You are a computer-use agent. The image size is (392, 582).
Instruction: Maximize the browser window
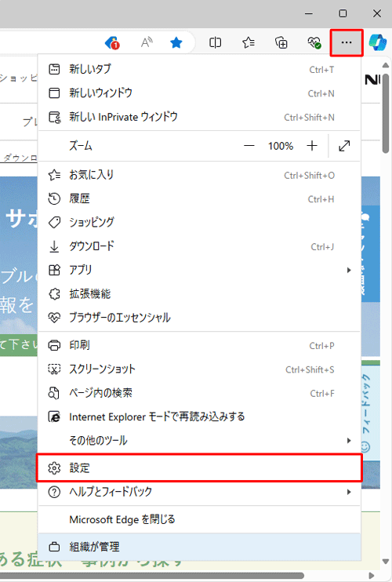coord(343,14)
